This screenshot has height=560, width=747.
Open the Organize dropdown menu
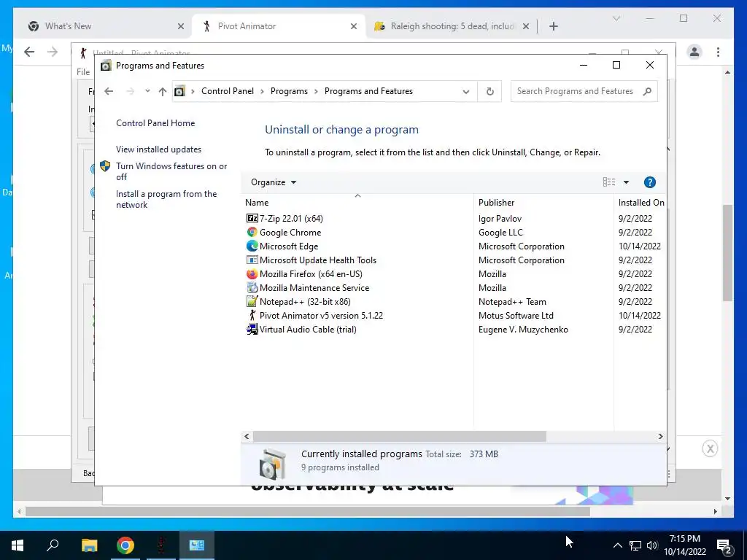tap(274, 182)
